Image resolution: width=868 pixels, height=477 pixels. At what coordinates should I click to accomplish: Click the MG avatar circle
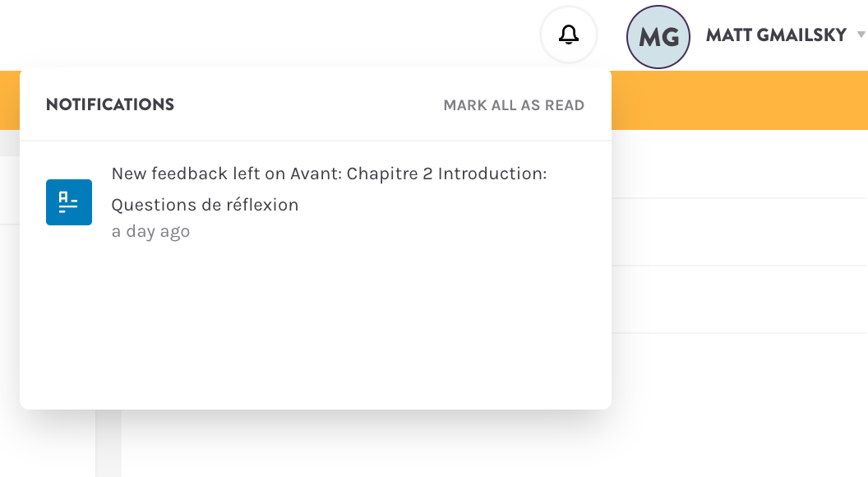click(x=658, y=37)
